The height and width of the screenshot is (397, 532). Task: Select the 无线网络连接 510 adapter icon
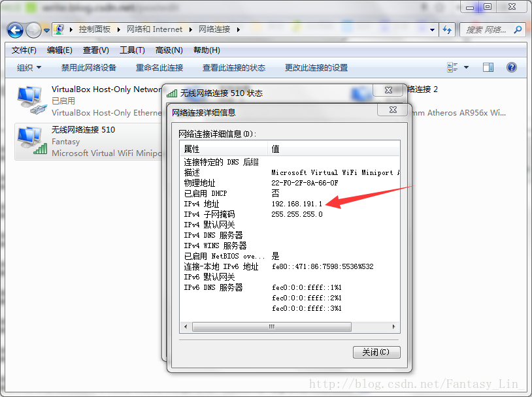pos(32,140)
